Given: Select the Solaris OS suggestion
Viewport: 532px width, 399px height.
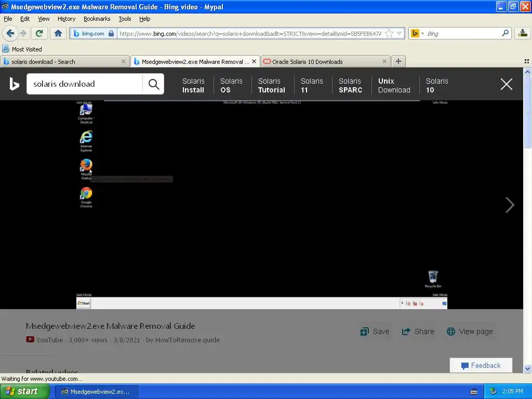Looking at the screenshot, I should (x=231, y=86).
